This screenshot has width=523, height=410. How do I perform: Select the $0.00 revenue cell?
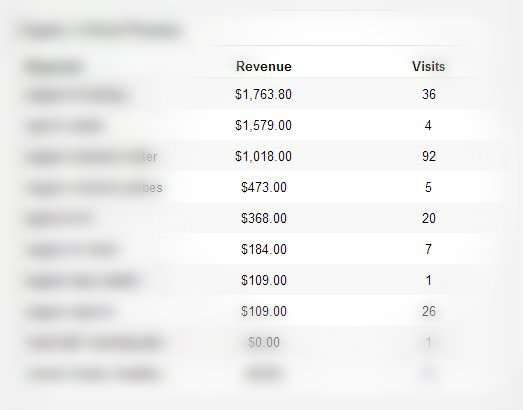tap(264, 342)
